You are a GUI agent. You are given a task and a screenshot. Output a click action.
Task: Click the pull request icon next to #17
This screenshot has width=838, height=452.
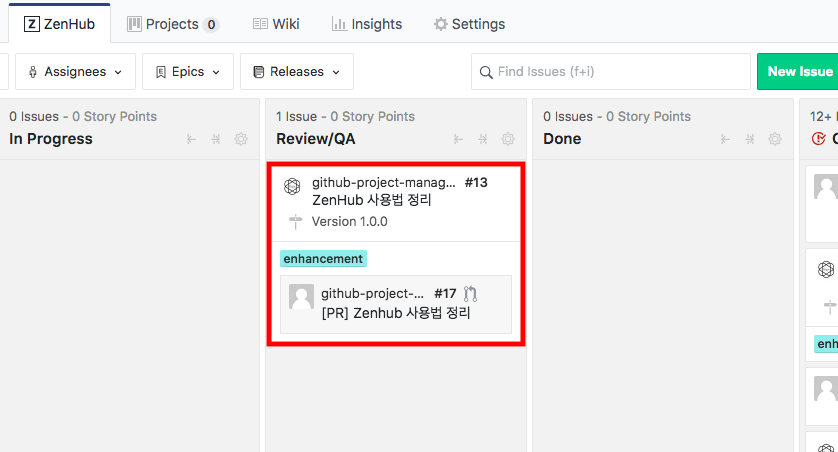470,293
